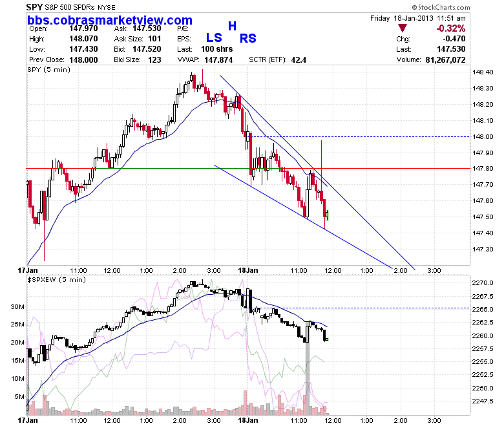Click the blue H annotation label
The height and width of the screenshot is (426, 504).
233,26
